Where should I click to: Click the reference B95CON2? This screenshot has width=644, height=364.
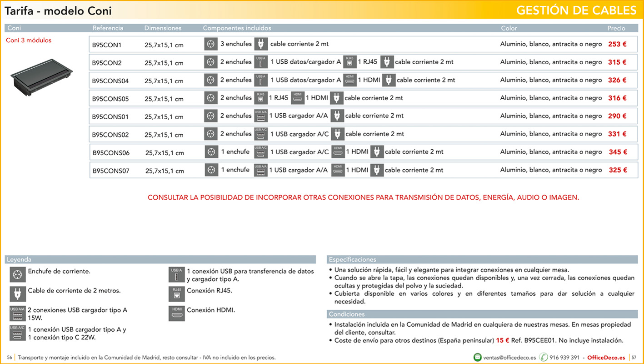(107, 63)
